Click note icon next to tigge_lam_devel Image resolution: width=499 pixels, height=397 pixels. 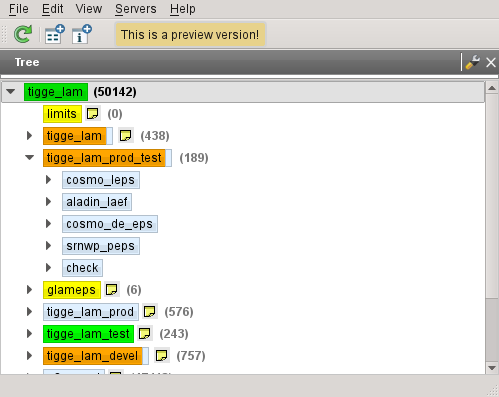click(162, 356)
